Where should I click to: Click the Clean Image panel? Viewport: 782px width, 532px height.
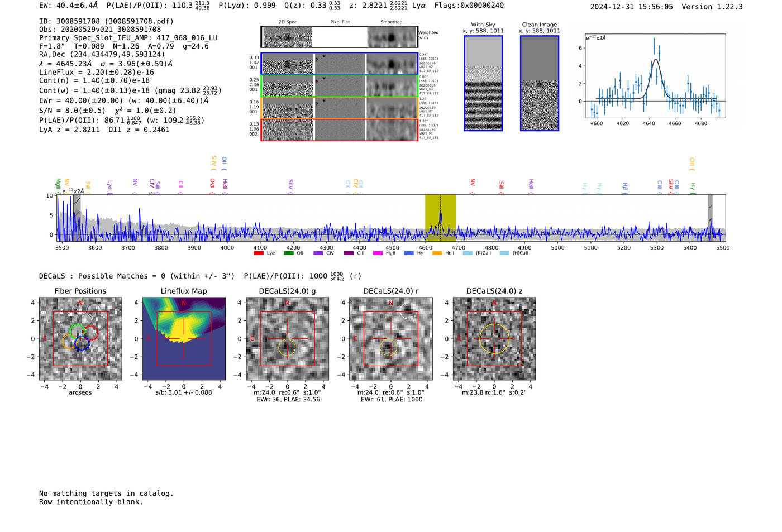540,83
